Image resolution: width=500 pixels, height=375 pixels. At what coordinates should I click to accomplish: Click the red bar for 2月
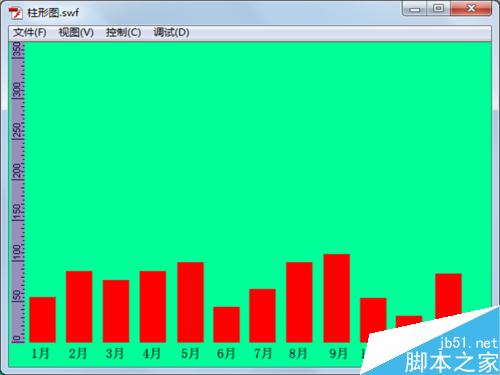[79, 307]
